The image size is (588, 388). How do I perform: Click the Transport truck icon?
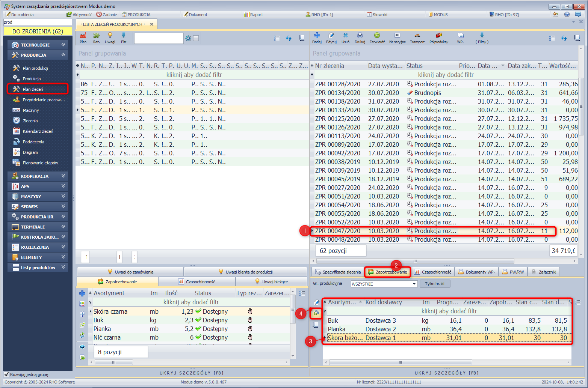[x=417, y=36]
